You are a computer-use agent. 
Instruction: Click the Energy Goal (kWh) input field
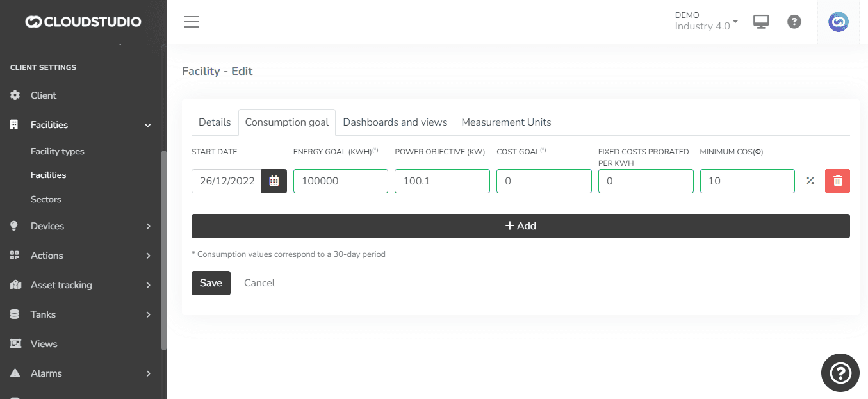340,181
